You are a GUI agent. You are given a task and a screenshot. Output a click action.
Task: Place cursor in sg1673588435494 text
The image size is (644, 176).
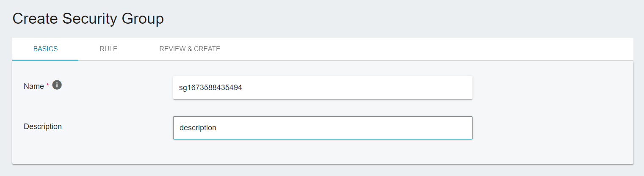[x=210, y=88]
